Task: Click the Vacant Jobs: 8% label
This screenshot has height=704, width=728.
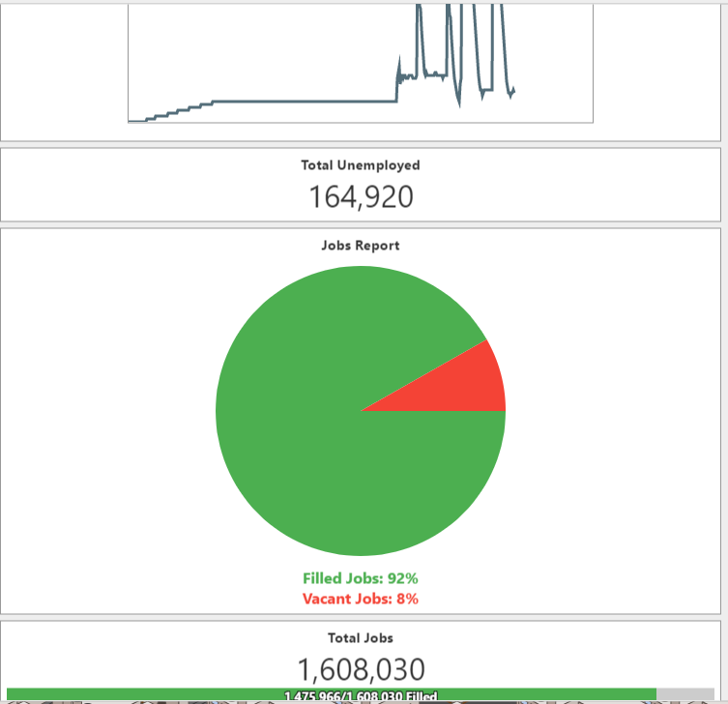Action: click(361, 599)
